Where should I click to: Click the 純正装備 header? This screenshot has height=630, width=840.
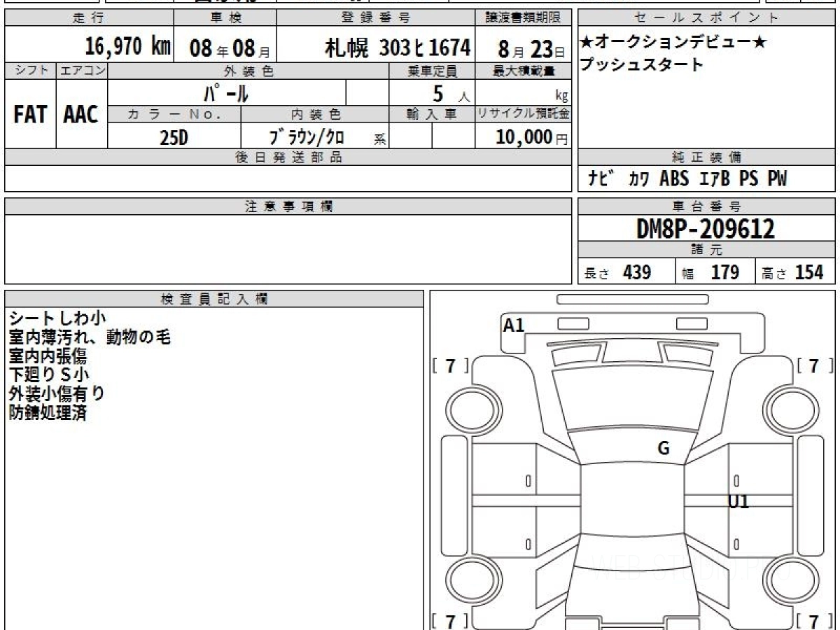[707, 157]
